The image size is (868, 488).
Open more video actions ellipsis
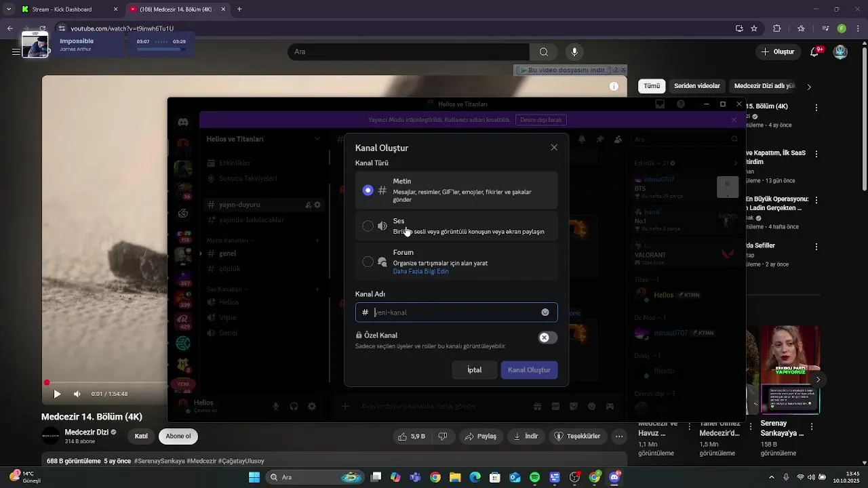(x=619, y=436)
